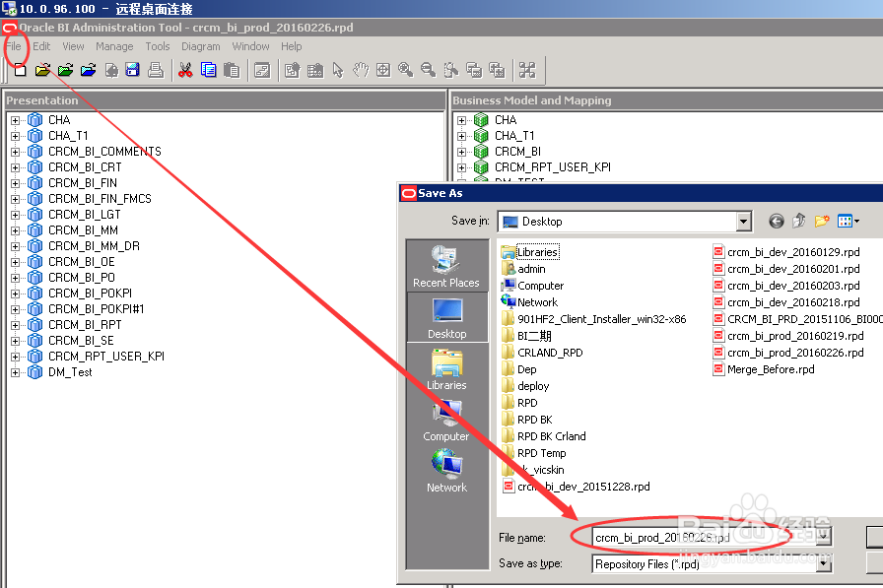Click the Paste clipboard toolbar icon
The width and height of the screenshot is (883, 588).
(x=232, y=70)
